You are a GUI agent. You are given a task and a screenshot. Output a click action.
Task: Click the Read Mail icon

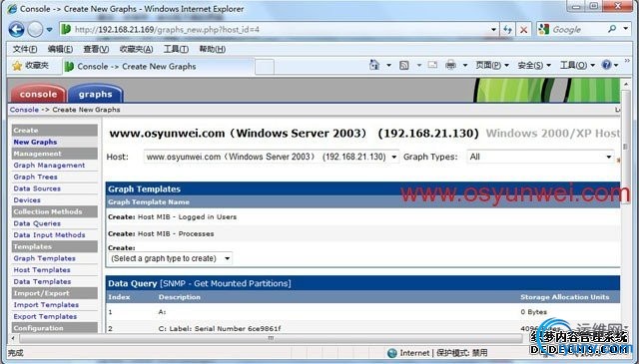pyautogui.click(x=432, y=65)
